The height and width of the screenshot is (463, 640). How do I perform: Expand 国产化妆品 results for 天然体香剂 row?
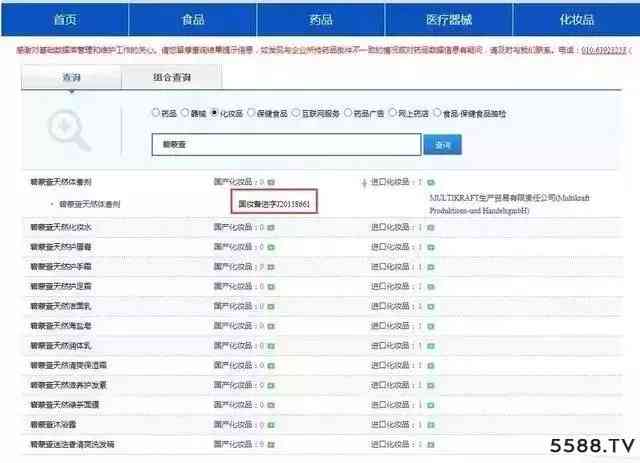[x=271, y=183]
